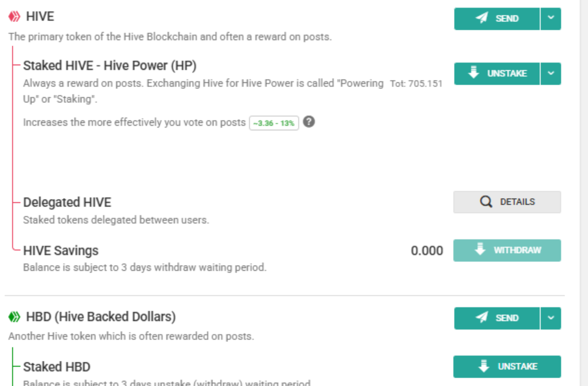Expand the Hive Power Unstake dropdown

[x=551, y=73]
